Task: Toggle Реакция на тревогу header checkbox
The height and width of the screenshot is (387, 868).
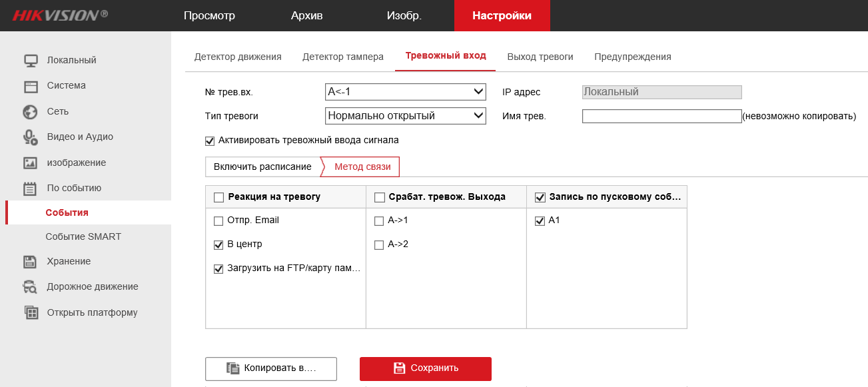Action: tap(218, 197)
